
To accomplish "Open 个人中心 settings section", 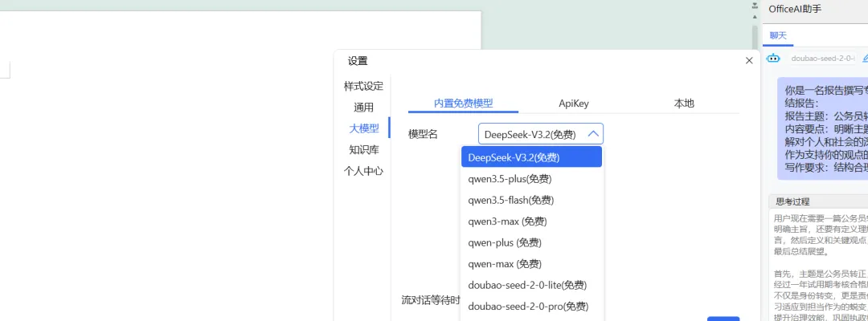I will [x=363, y=171].
